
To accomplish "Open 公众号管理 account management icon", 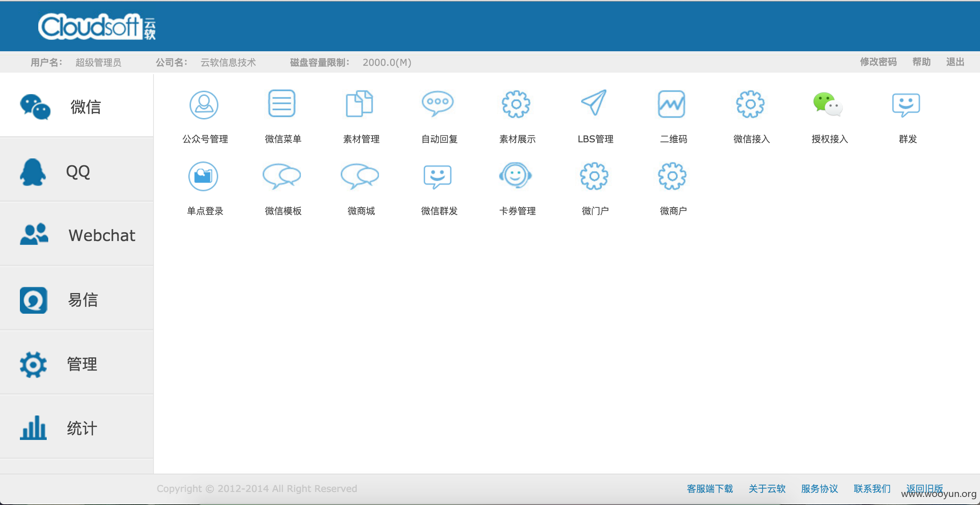I will pos(204,104).
